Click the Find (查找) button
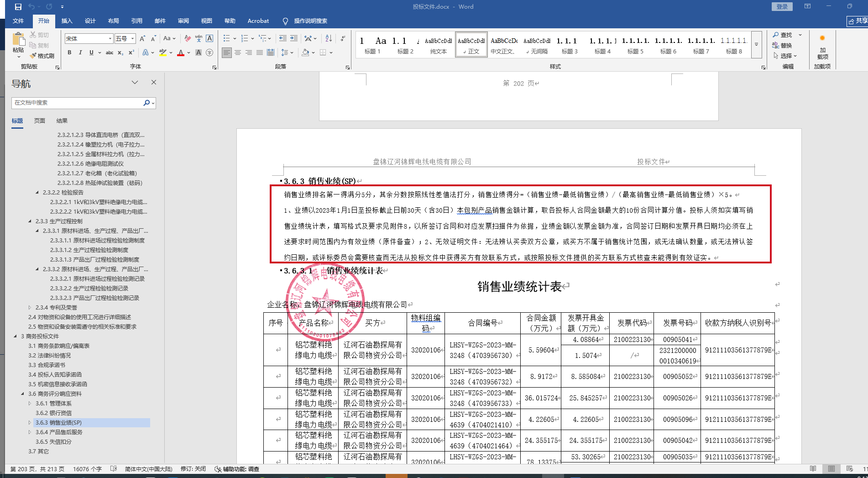The height and width of the screenshot is (478, 868). [x=782, y=35]
